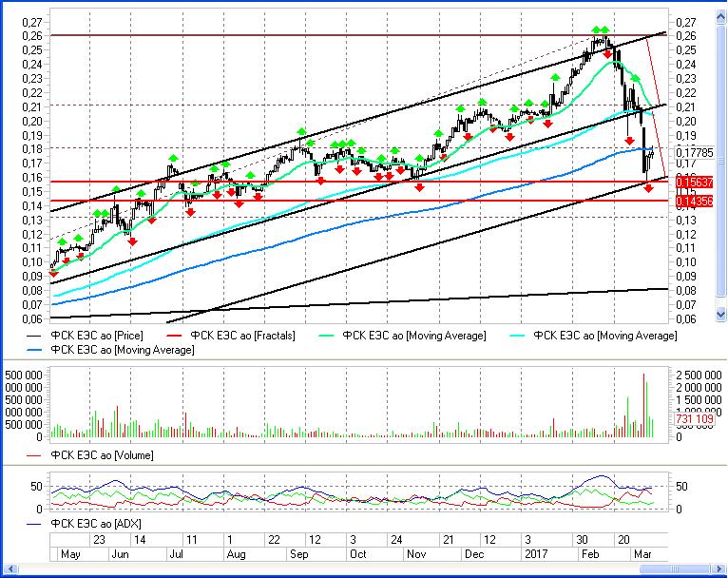Viewport: 728px width, 578px height.
Task: Click the 2017 year label on time axis
Action: click(x=533, y=553)
